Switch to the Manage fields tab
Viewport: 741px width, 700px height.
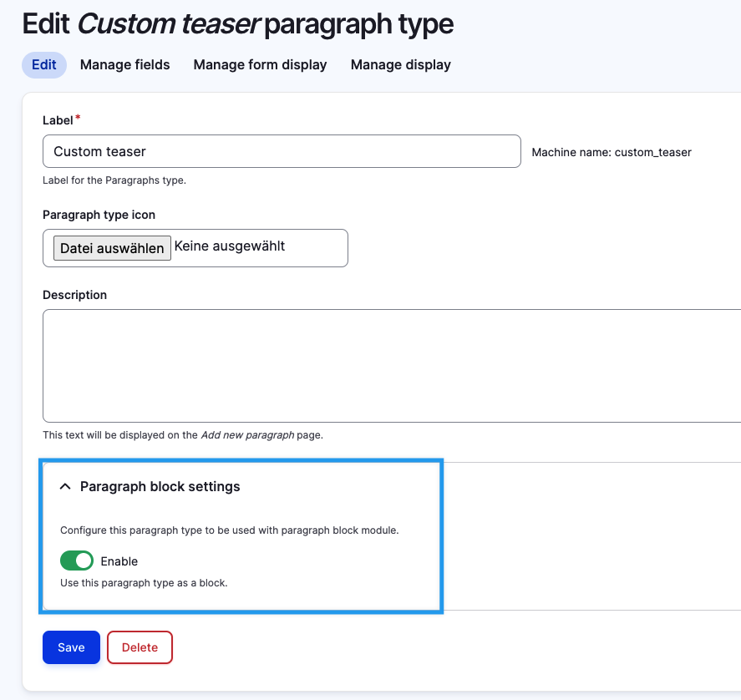pos(124,64)
